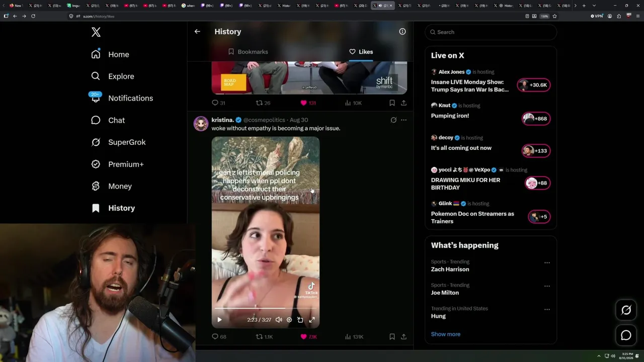The image size is (644, 362).
Task: Open SuperGrok in the sidebar
Action: [118, 142]
